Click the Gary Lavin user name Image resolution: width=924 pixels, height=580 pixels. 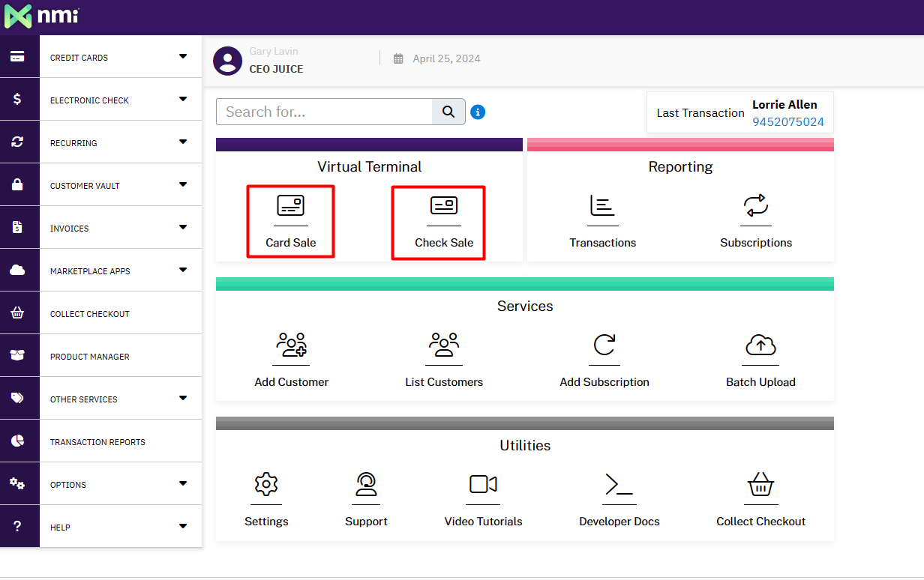point(273,52)
